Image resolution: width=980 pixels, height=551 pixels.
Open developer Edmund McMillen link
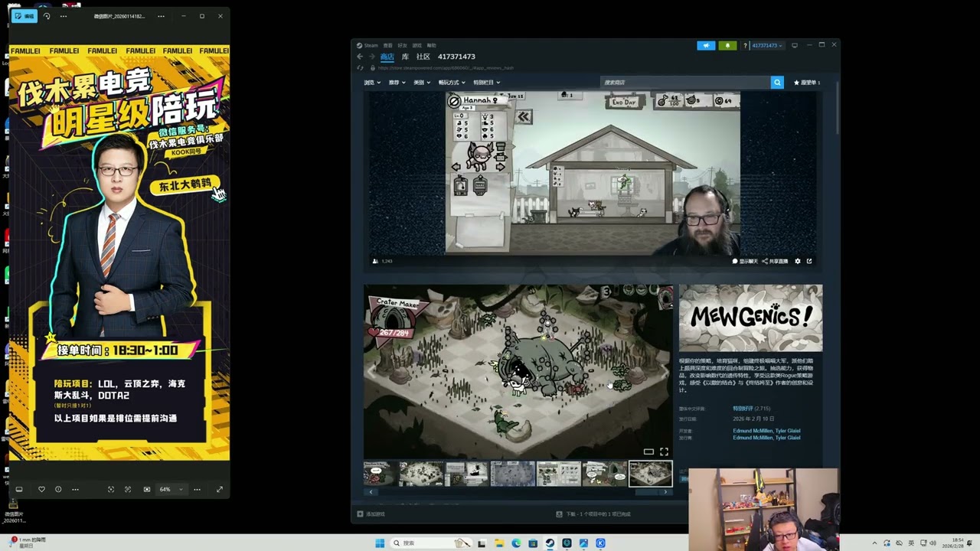[766, 431]
